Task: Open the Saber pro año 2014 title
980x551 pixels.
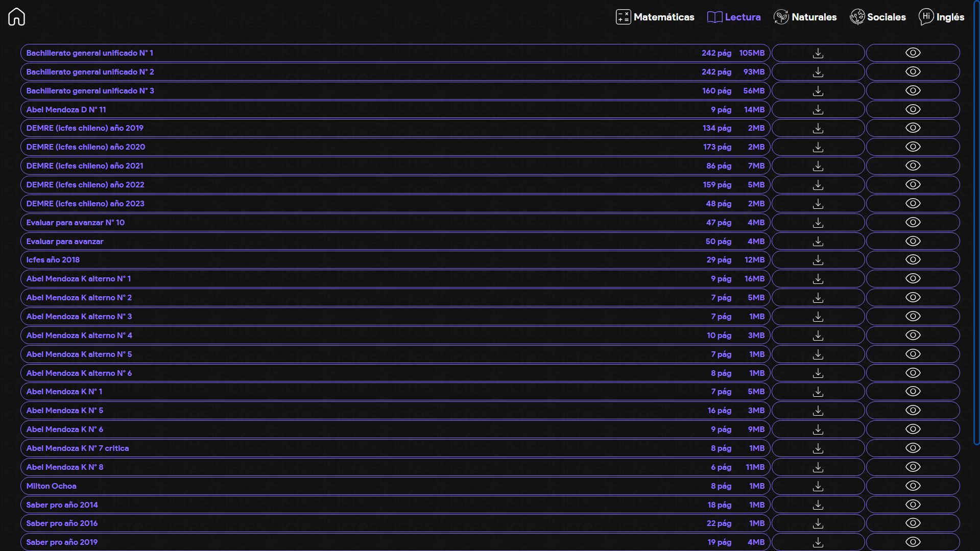Action: [x=62, y=505]
